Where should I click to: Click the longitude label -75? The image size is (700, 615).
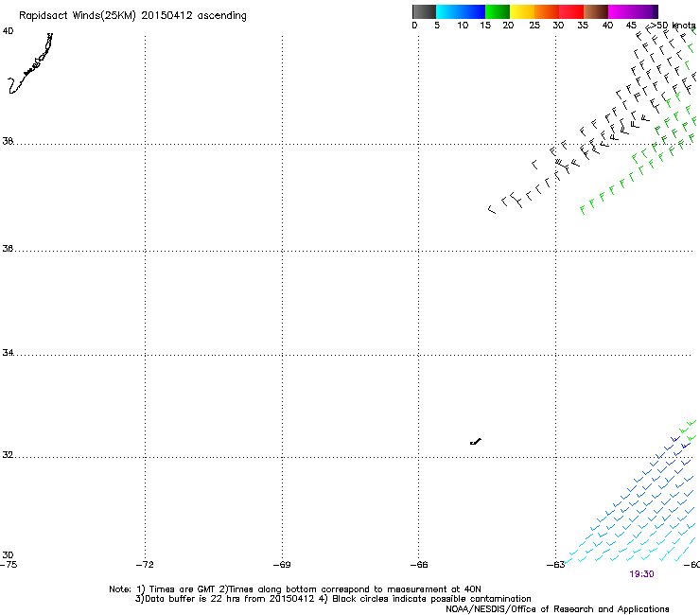tap(9, 565)
